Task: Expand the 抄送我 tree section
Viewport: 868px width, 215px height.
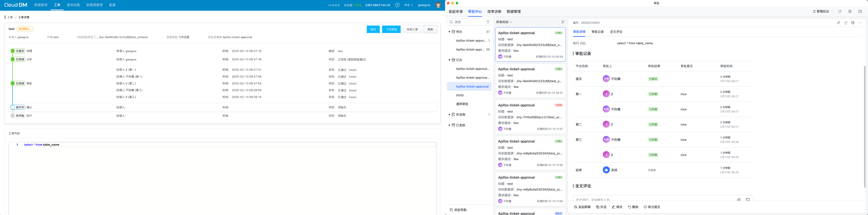Action: pos(449,115)
